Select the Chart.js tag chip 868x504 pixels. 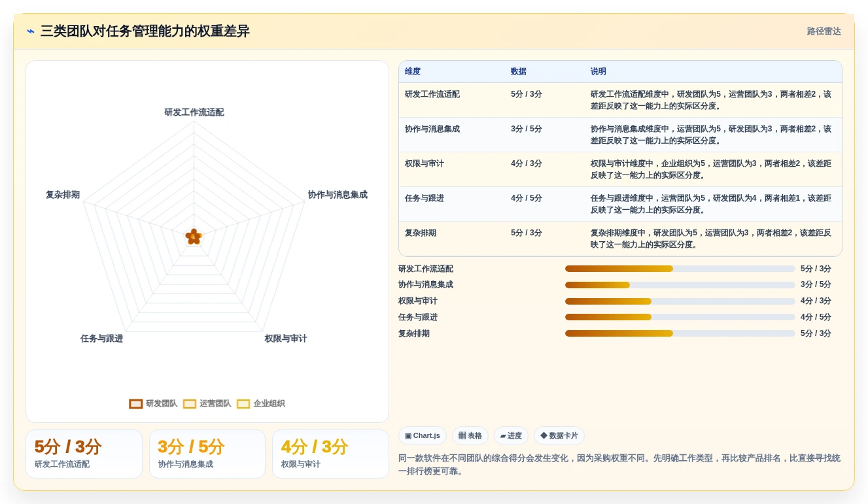[423, 436]
